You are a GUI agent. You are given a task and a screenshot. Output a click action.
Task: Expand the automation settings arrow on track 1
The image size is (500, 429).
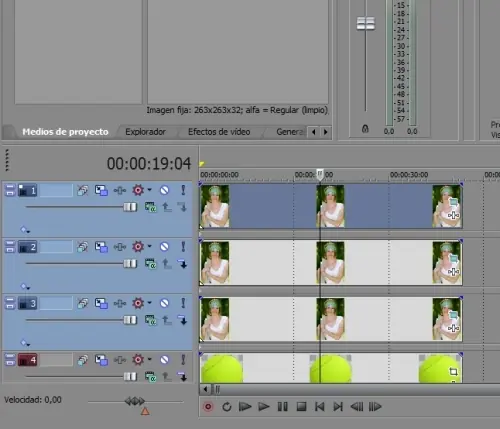point(150,190)
